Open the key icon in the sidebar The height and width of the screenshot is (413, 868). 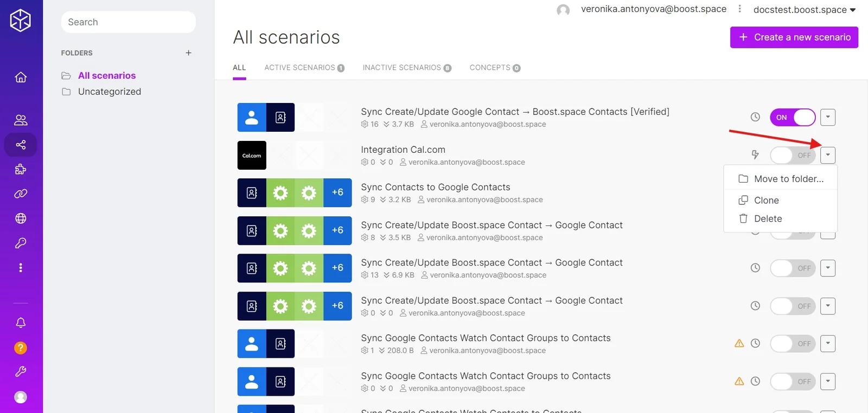click(x=21, y=243)
